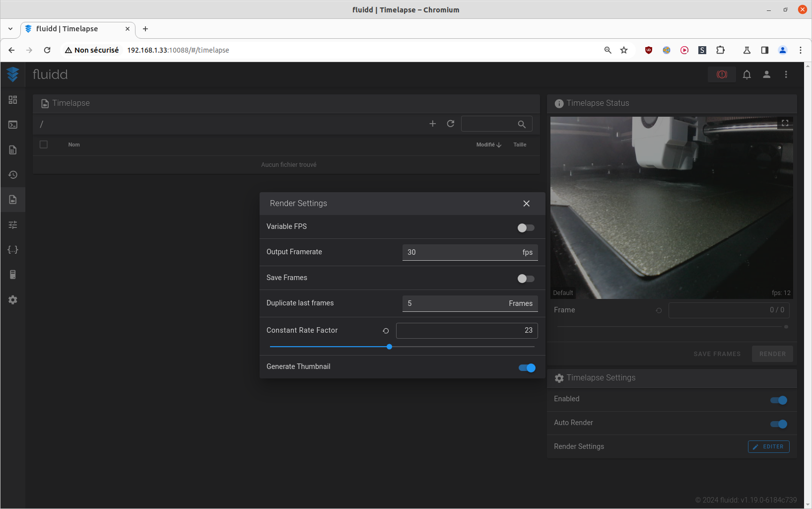Open the notifications bell
This screenshot has width=812, height=509.
(x=746, y=74)
